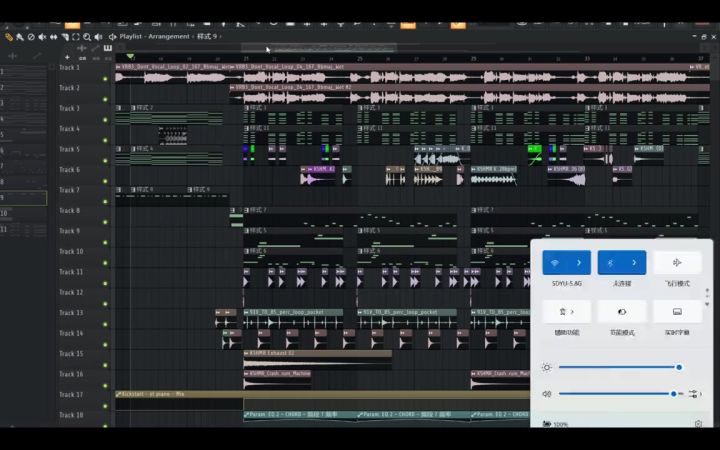Select the KSHMR Exhaust 02 clip on Track 15

pos(317,360)
